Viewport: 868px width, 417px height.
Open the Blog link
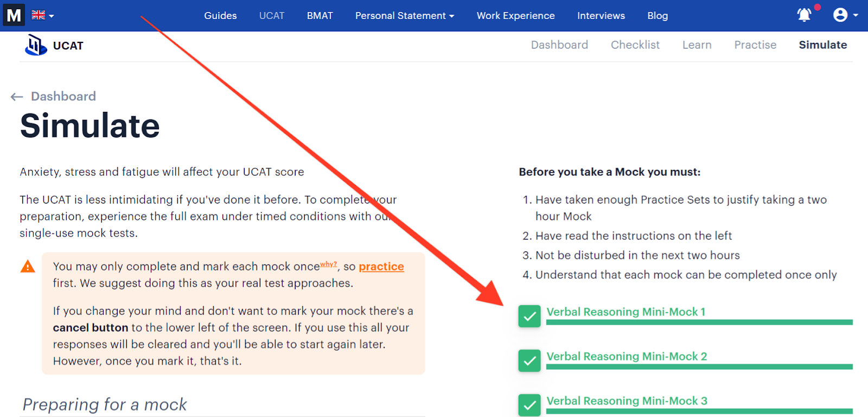tap(658, 16)
